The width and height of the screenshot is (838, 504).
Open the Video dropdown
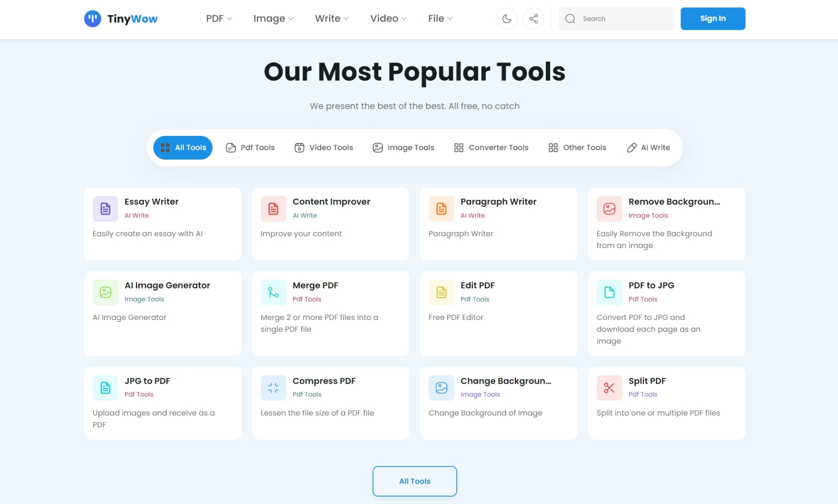(388, 18)
